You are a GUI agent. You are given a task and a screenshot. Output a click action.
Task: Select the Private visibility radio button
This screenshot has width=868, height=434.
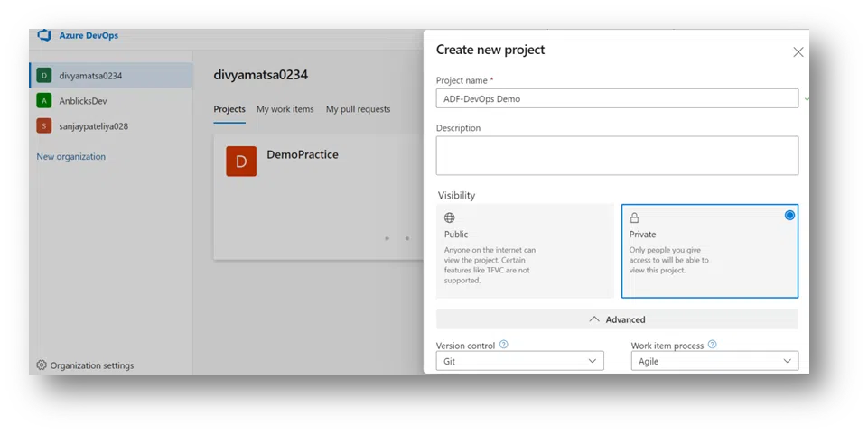(x=789, y=216)
